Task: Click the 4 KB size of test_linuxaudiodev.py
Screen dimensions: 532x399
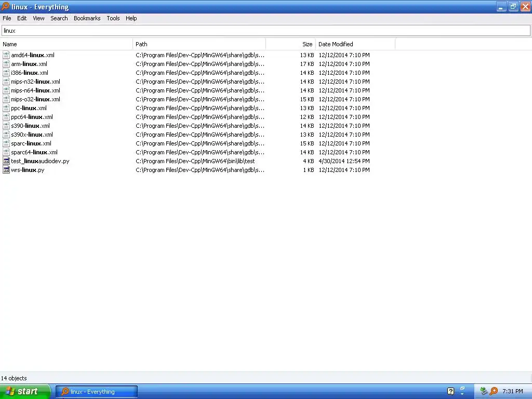Action: 309,161
